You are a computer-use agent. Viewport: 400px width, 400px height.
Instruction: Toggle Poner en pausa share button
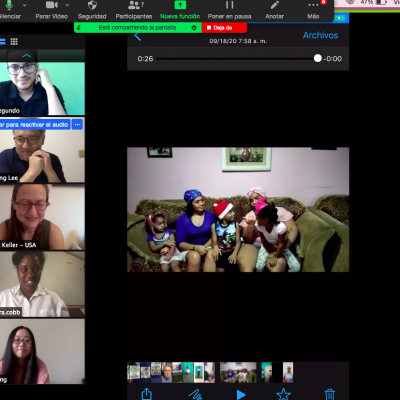click(229, 10)
